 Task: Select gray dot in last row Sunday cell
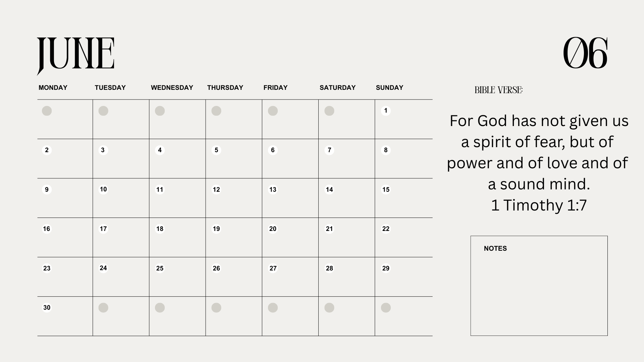(386, 307)
